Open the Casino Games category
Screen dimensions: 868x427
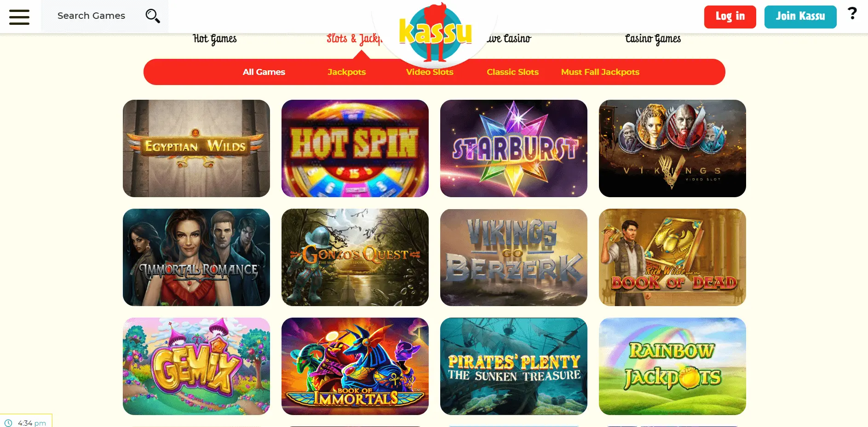[653, 39]
